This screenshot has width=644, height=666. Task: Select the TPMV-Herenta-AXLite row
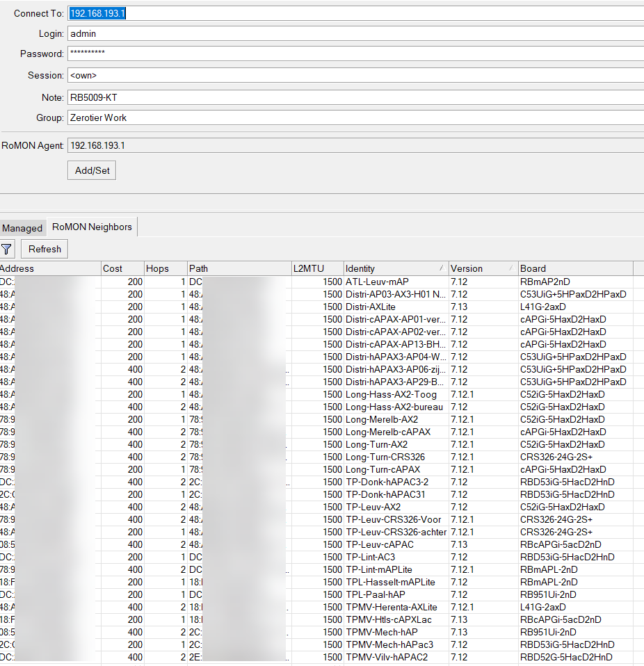point(322,607)
